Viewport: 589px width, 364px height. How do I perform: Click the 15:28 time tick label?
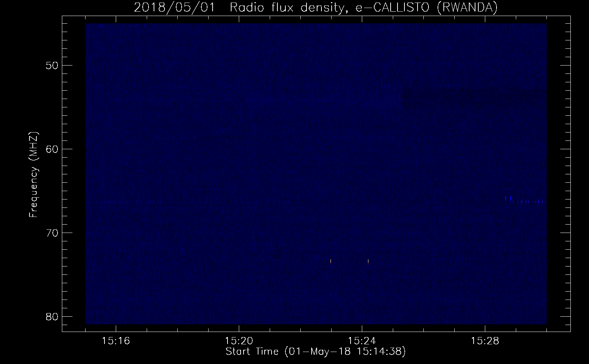click(x=485, y=341)
